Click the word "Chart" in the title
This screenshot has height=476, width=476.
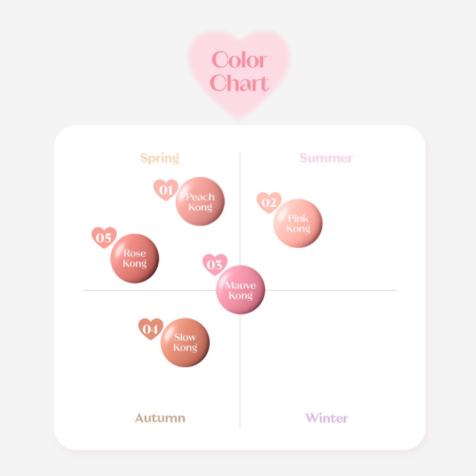pos(239,83)
